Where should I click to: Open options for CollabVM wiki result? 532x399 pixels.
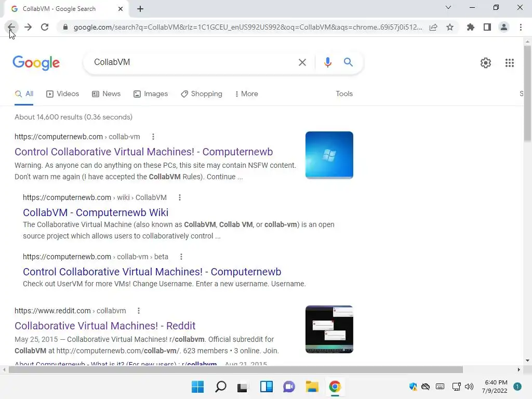[x=179, y=197]
